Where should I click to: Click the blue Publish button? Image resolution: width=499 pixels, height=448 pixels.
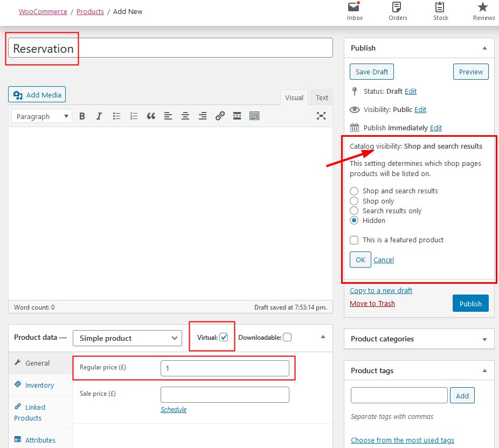pyautogui.click(x=470, y=304)
